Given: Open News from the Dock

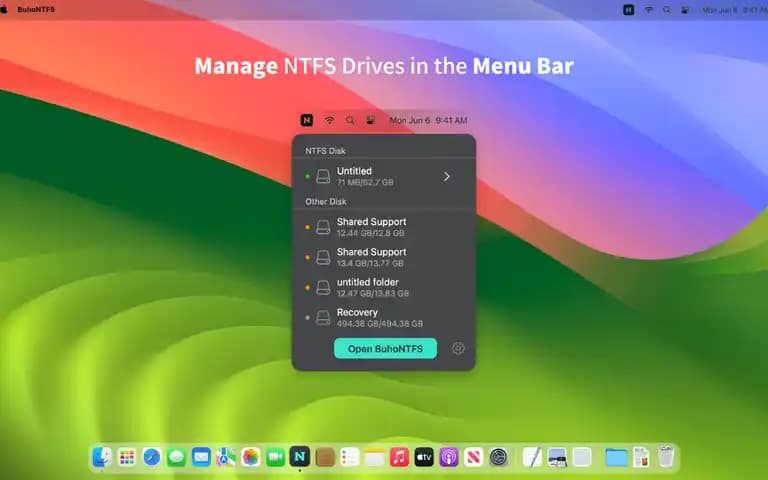Looking at the screenshot, I should 473,457.
